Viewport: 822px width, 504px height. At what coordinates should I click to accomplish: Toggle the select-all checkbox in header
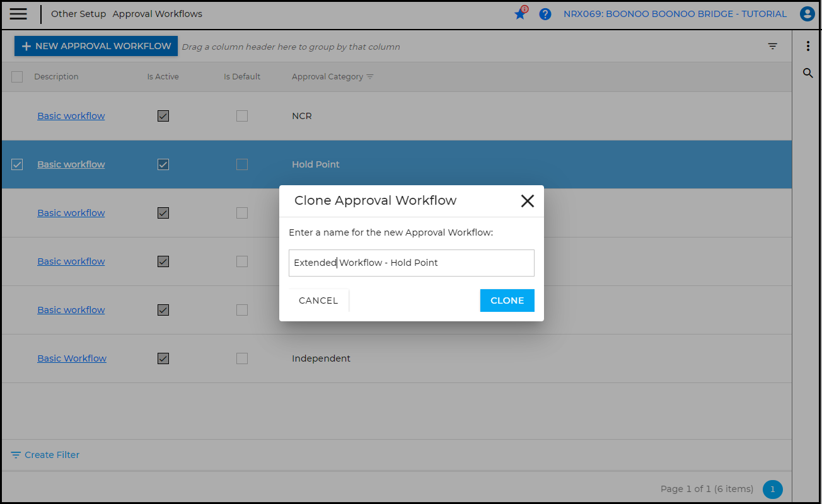(17, 77)
